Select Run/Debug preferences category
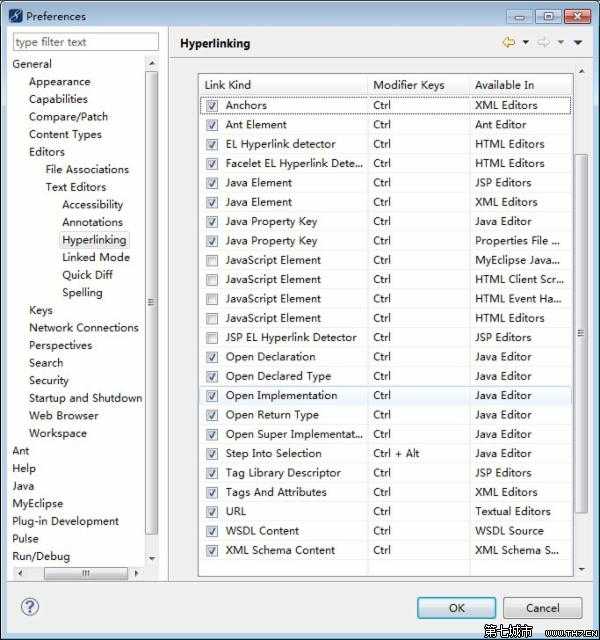Image resolution: width=600 pixels, height=640 pixels. coord(41,556)
